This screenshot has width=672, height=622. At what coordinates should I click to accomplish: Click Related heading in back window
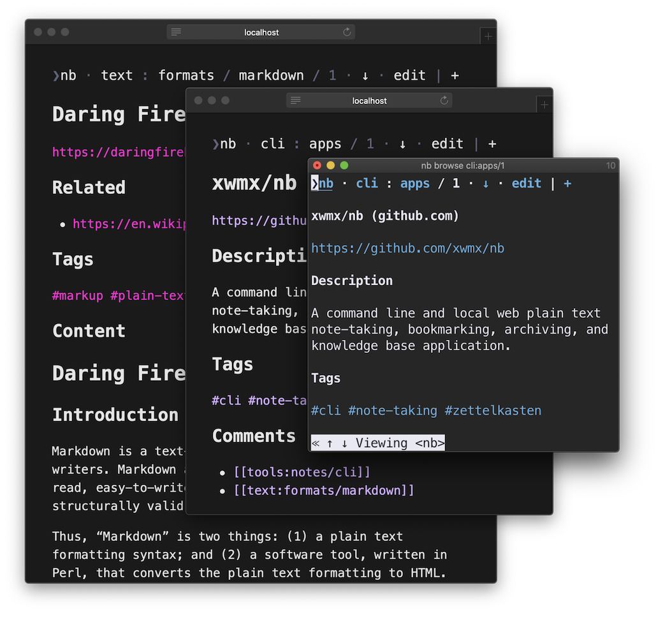89,188
